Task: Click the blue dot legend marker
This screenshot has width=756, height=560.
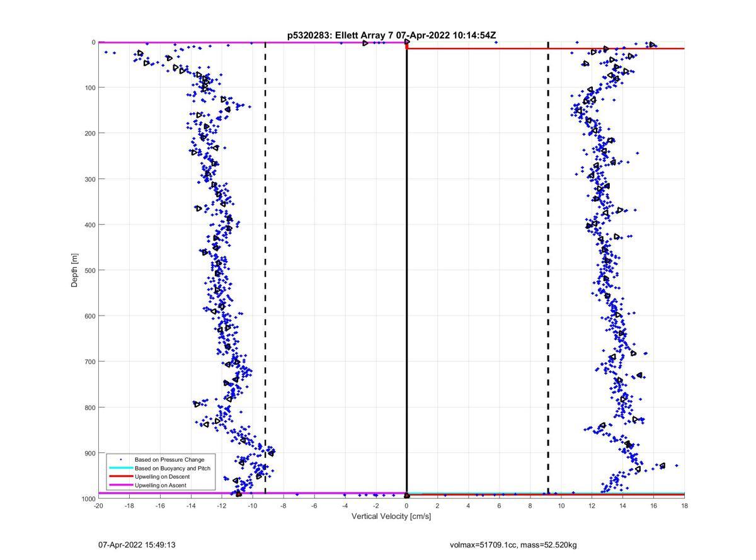Action: click(121, 460)
